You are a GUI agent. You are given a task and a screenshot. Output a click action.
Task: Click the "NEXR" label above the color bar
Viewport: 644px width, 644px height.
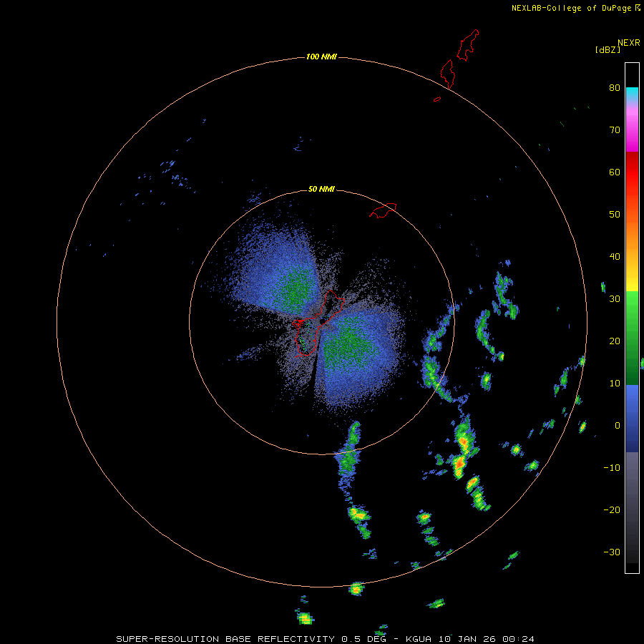629,43
